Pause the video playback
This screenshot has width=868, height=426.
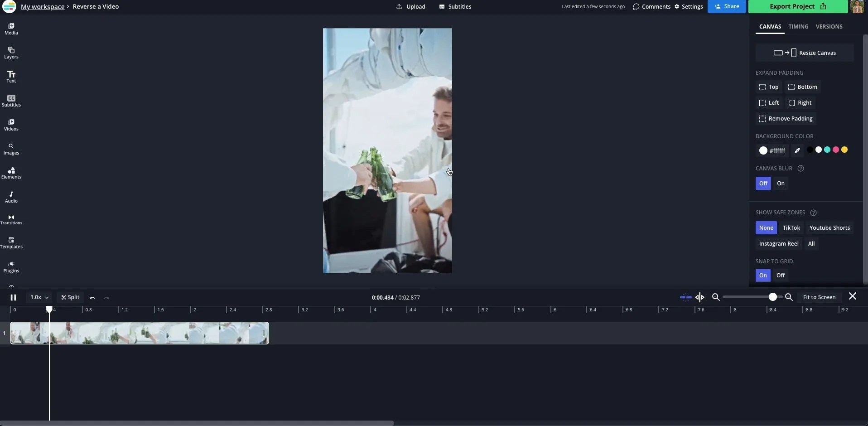click(x=13, y=297)
